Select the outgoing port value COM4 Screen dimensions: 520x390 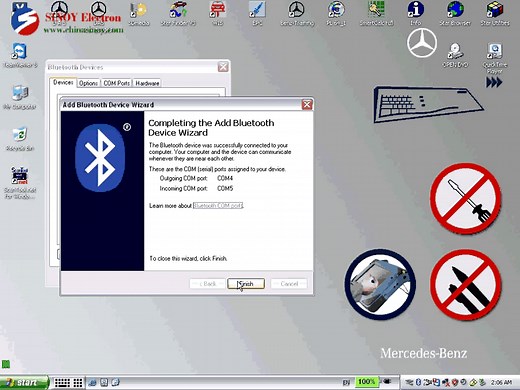click(225, 178)
